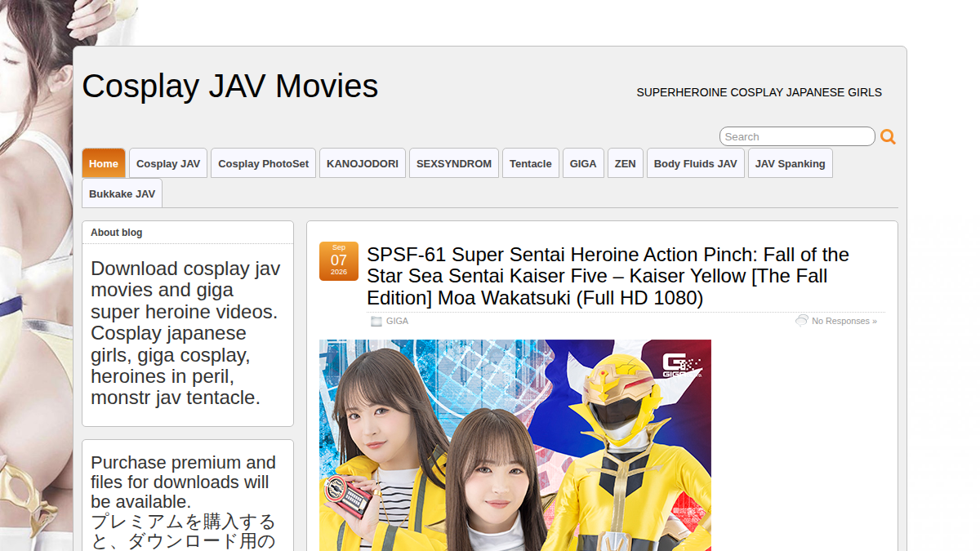Open the SPSF-61 post title link
980x551 pixels.
click(608, 276)
